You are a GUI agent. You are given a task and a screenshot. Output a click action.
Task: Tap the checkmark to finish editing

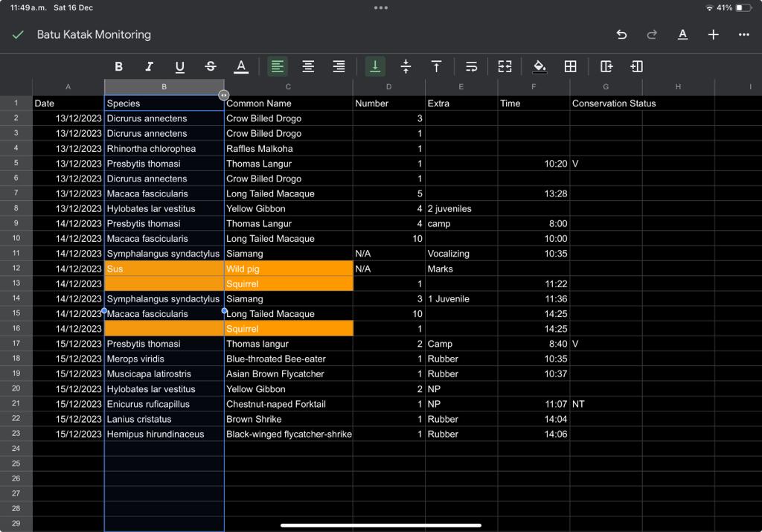click(19, 34)
